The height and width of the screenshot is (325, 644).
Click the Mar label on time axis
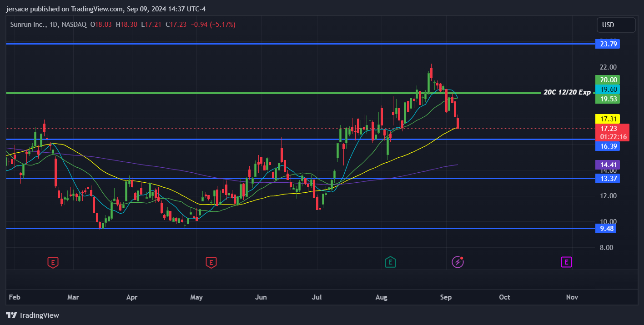tap(73, 297)
